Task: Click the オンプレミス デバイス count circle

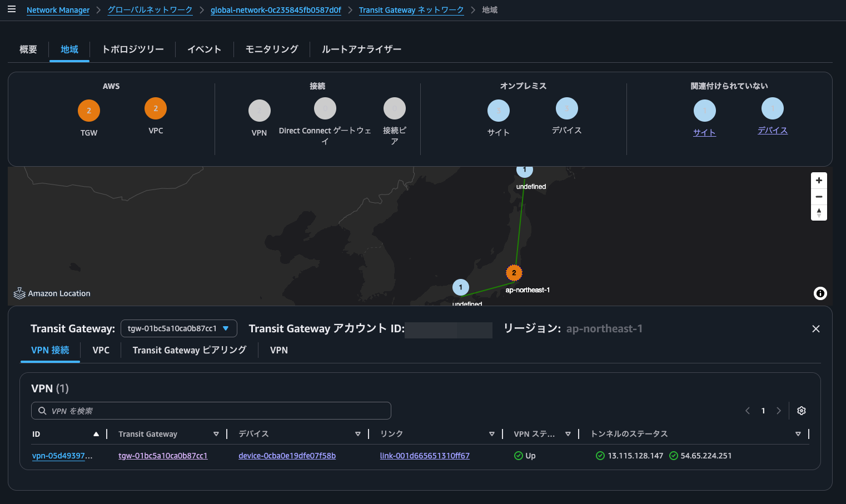Action: pyautogui.click(x=567, y=108)
